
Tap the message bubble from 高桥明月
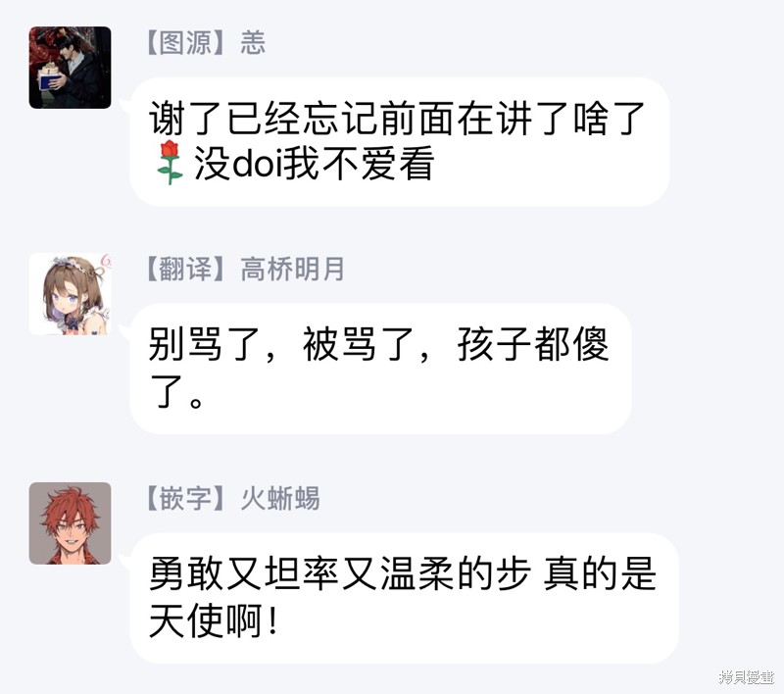pos(380,369)
